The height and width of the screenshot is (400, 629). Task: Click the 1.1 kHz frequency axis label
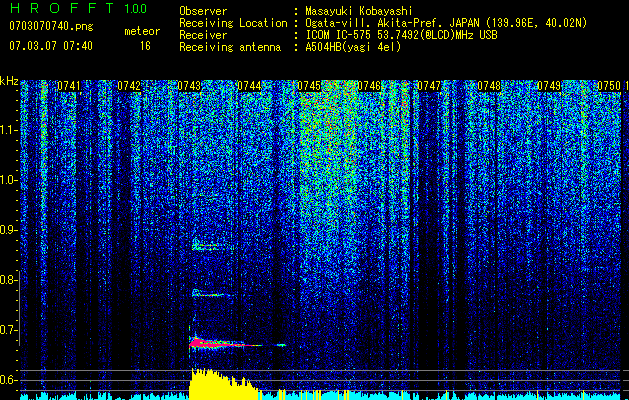8,130
